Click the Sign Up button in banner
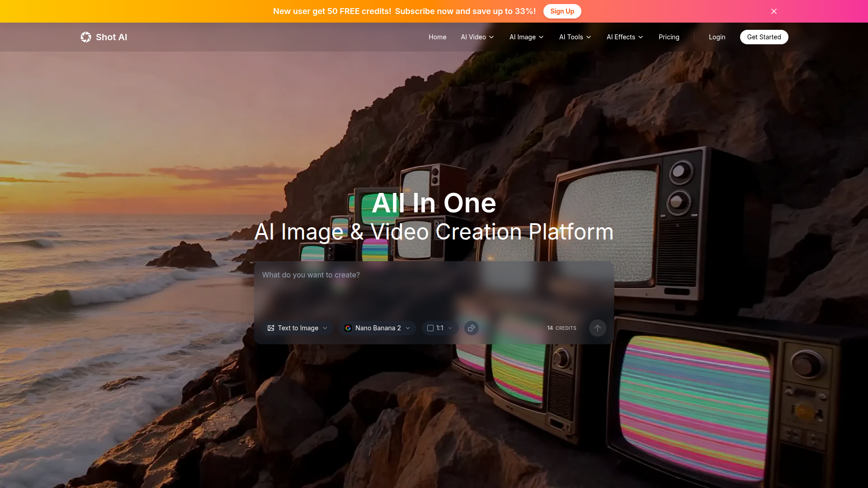Image resolution: width=868 pixels, height=488 pixels. (562, 11)
